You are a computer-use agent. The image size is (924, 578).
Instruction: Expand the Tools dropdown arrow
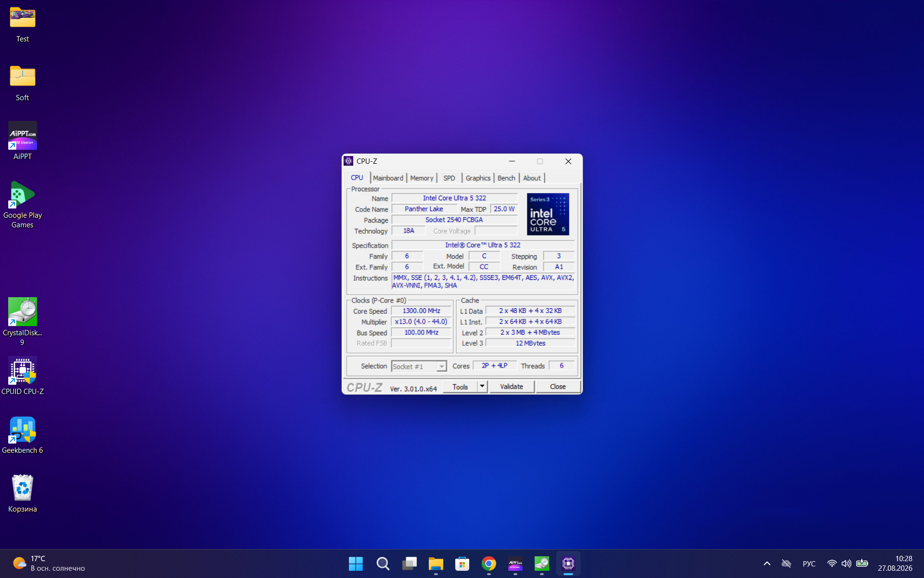[482, 387]
